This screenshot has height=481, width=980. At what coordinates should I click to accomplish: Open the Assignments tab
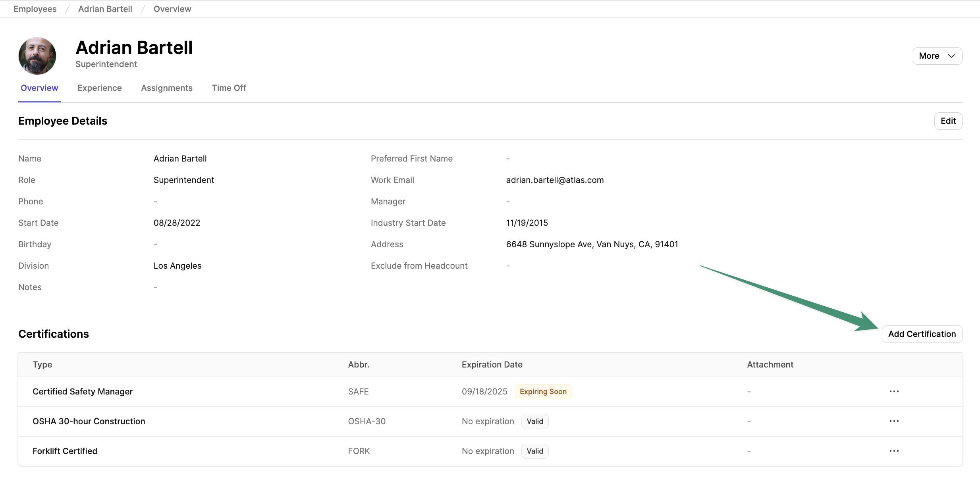[167, 88]
